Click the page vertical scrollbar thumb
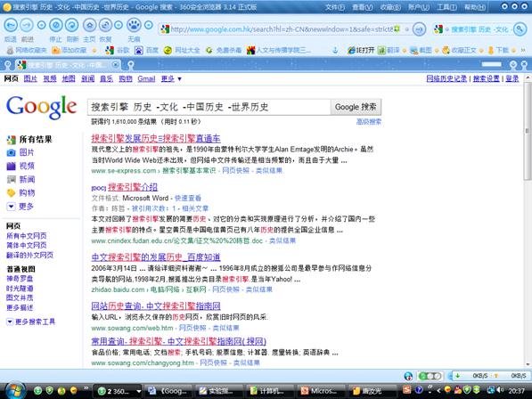 528,131
